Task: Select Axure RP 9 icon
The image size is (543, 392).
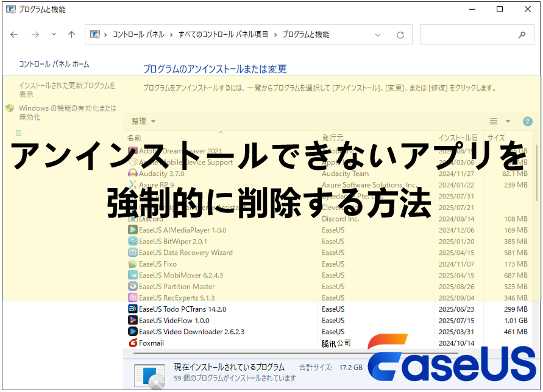Action: tap(133, 185)
